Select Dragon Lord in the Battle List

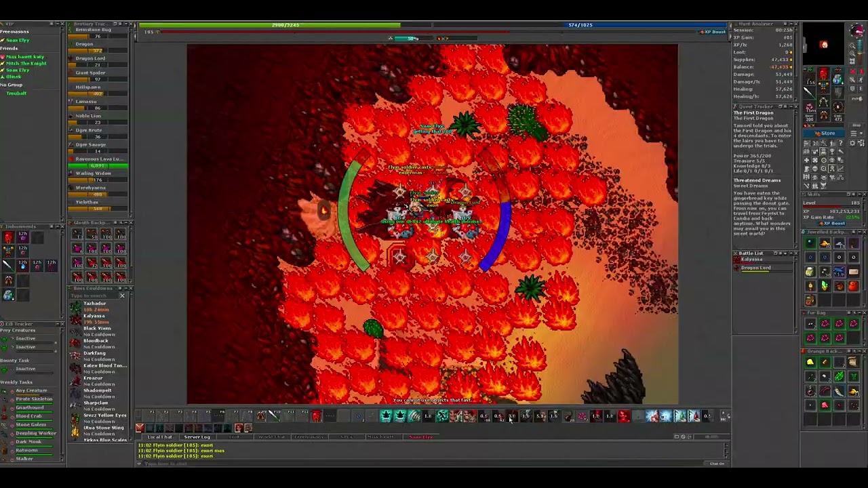point(764,268)
